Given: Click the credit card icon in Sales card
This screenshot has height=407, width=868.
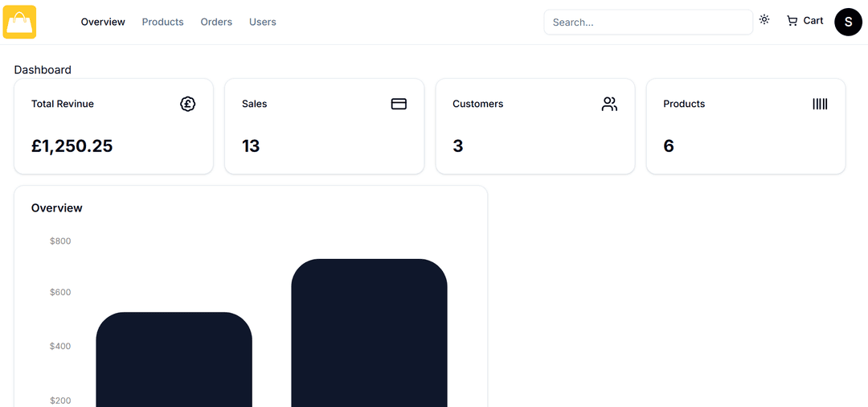Looking at the screenshot, I should pos(399,104).
